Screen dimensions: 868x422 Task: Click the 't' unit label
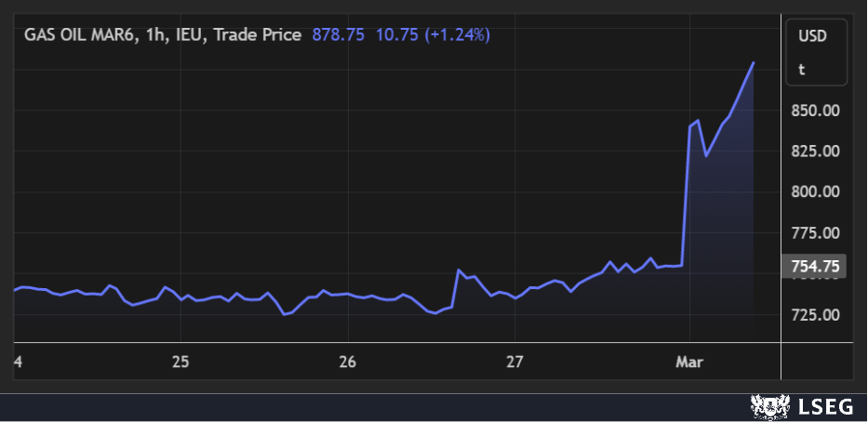click(802, 69)
